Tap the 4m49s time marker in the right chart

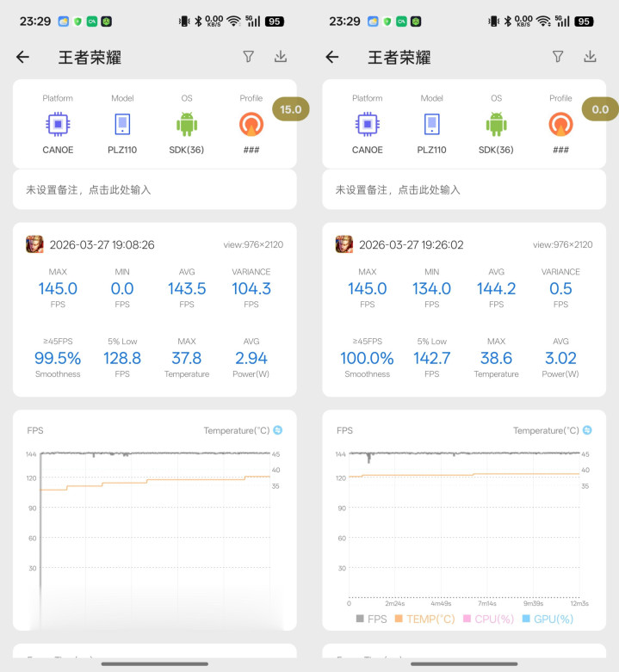(441, 603)
